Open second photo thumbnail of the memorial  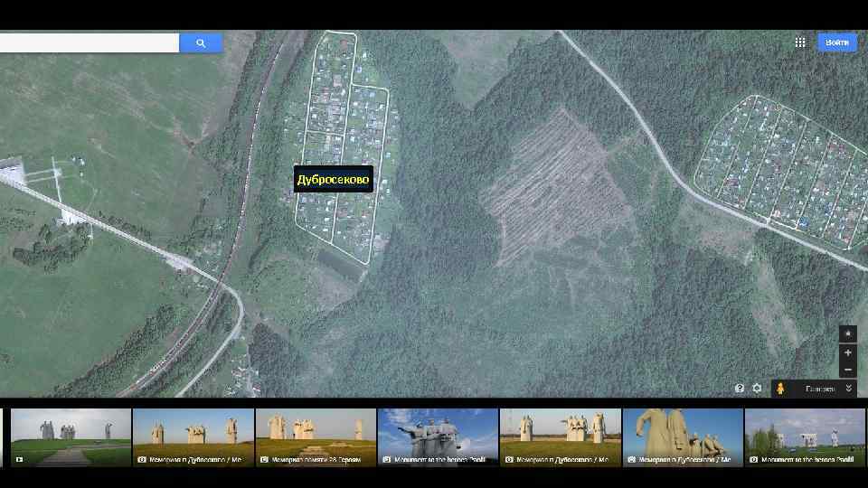coord(193,437)
